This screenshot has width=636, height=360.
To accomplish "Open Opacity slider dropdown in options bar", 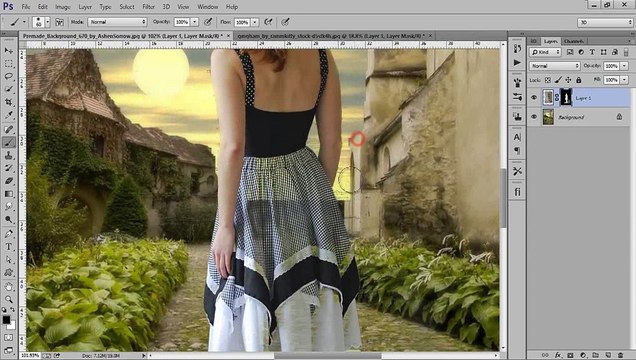I will tap(195, 22).
